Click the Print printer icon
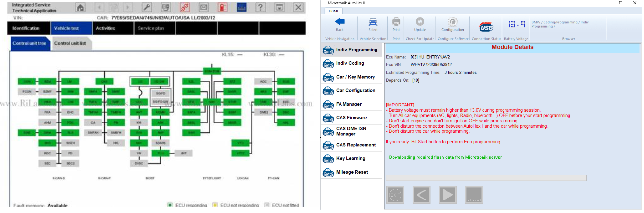The height and width of the screenshot is (213, 644). pos(396,22)
